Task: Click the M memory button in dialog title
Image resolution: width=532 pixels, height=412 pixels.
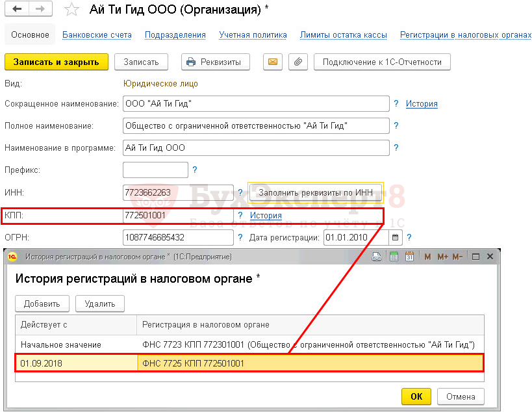Action: pyautogui.click(x=427, y=257)
